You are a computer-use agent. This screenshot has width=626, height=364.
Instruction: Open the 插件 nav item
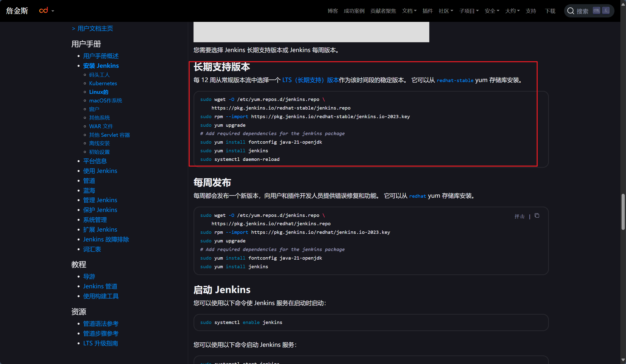pyautogui.click(x=428, y=11)
